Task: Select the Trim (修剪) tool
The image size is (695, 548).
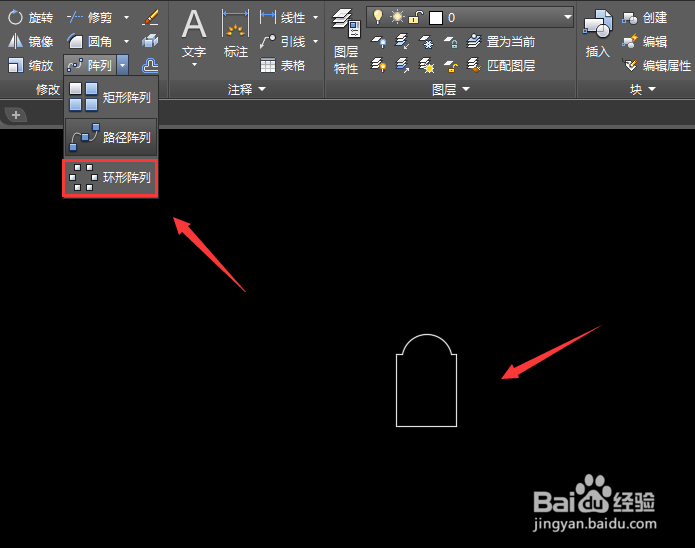Action: coord(90,18)
